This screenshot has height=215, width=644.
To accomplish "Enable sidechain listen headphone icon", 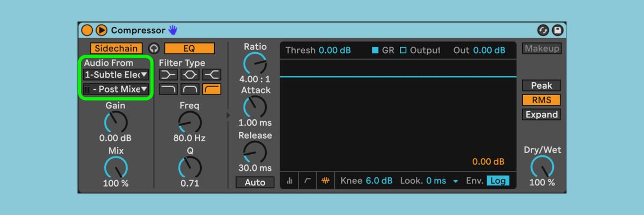I will tap(154, 48).
